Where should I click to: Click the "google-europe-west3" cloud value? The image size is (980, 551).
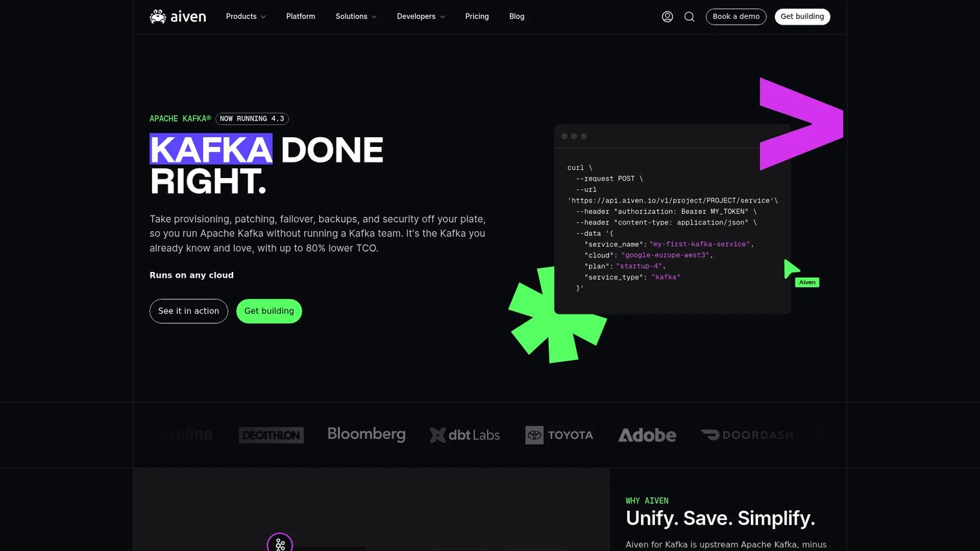coord(665,256)
